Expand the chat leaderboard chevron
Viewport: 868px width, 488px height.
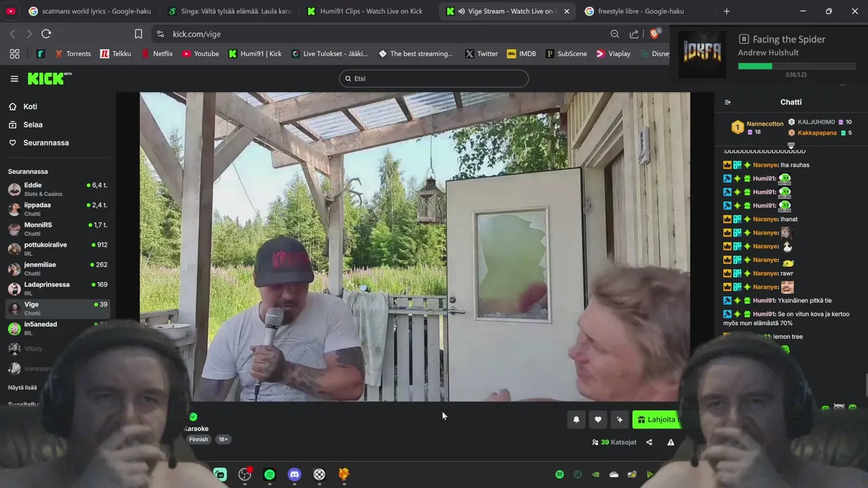(791, 146)
